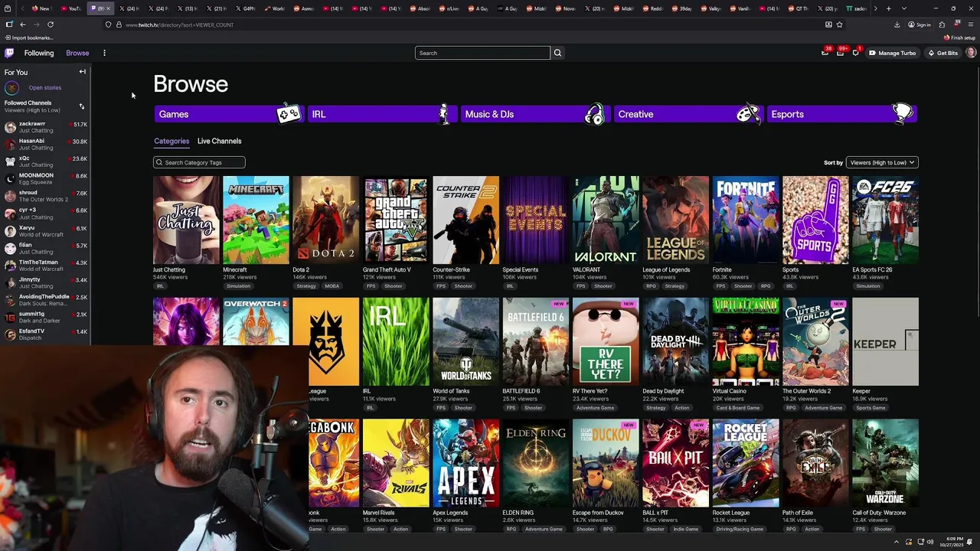
Task: Click the Esports trophy category banner
Action: tap(841, 114)
